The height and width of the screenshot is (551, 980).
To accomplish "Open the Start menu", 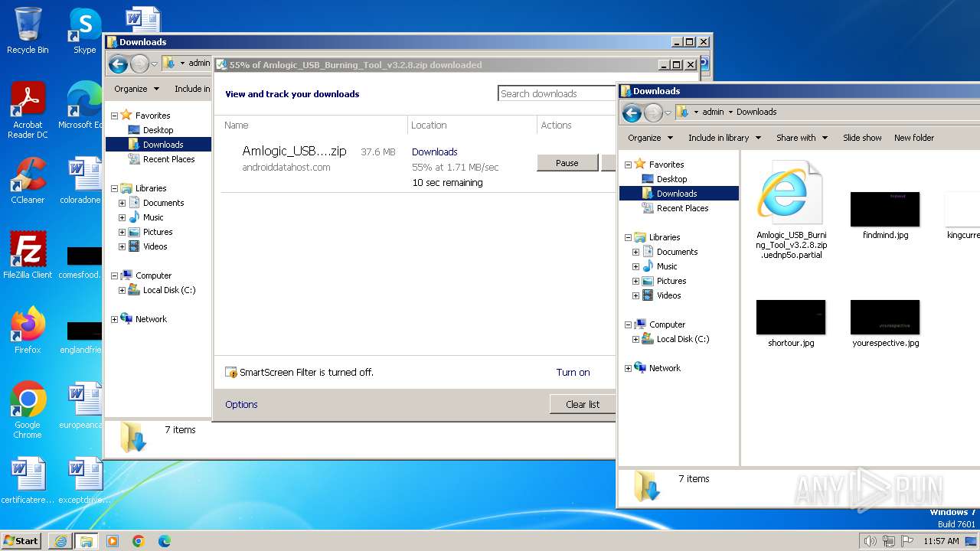I will (21, 540).
